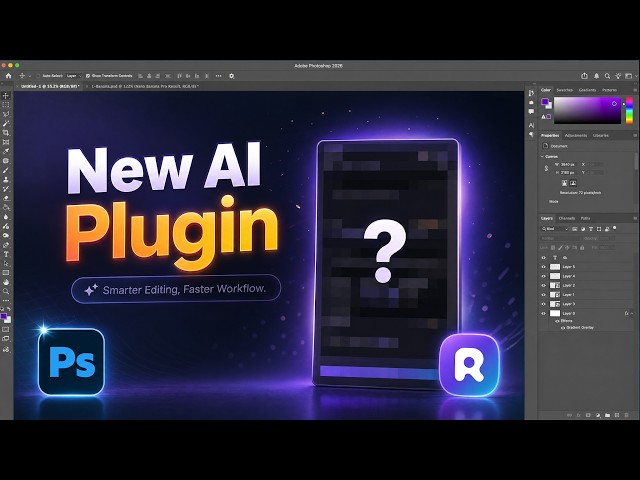The width and height of the screenshot is (640, 480).
Task: Open the Properties panel flyout menu
Action: [635, 136]
